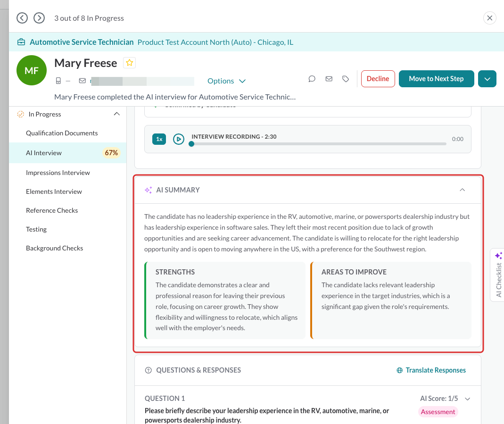Screen dimensions: 504x424
Task: Collapse the AI Summary section
Action: point(462,190)
